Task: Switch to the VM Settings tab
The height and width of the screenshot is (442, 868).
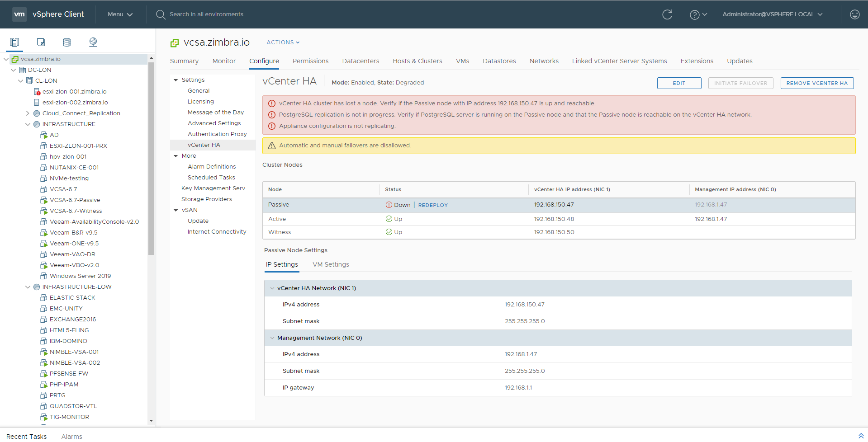Action: (331, 264)
